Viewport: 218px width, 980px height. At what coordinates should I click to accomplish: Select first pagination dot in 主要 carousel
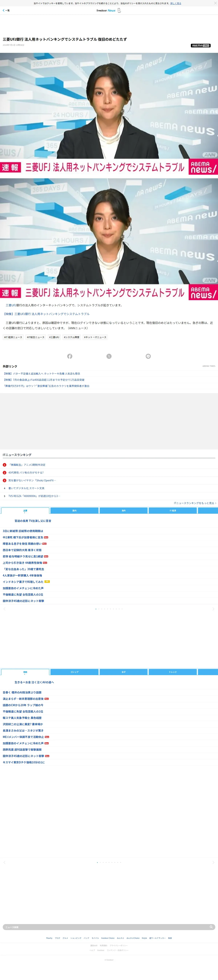pyautogui.click(x=96, y=609)
